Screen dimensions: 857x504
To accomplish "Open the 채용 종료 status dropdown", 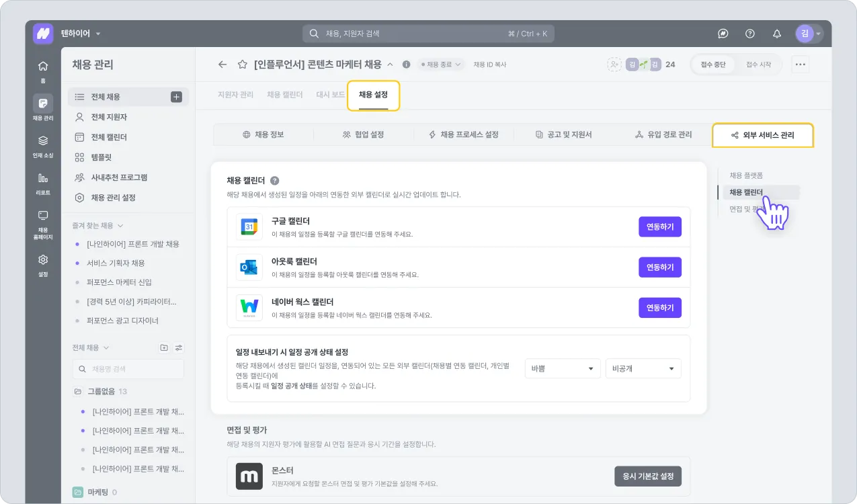I will pyautogui.click(x=441, y=65).
